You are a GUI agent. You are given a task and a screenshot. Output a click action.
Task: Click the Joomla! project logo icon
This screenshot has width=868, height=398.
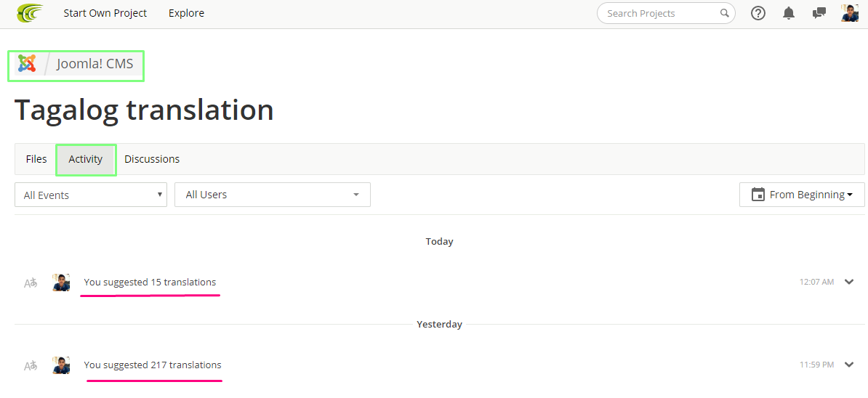click(x=27, y=64)
